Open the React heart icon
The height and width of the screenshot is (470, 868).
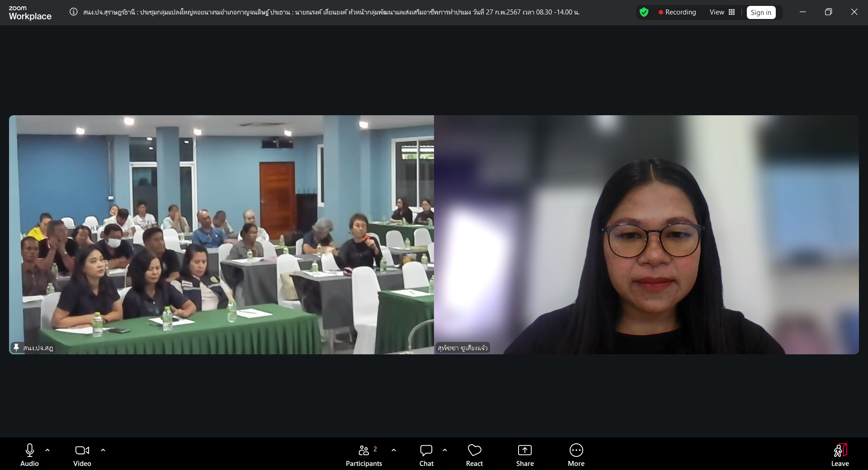tap(474, 450)
